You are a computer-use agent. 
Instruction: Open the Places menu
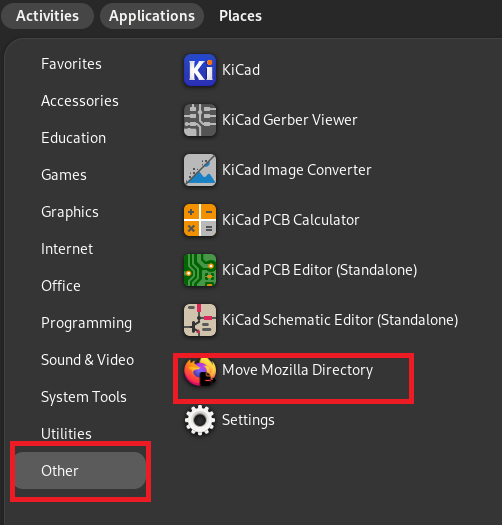pos(240,16)
